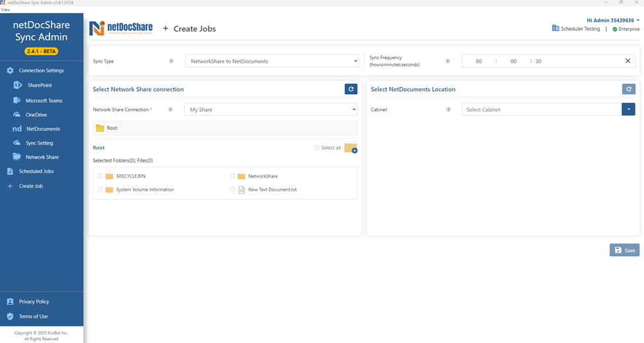The height and width of the screenshot is (343, 644).
Task: Expand the Select Cabinet dropdown arrow
Action: [x=628, y=109]
